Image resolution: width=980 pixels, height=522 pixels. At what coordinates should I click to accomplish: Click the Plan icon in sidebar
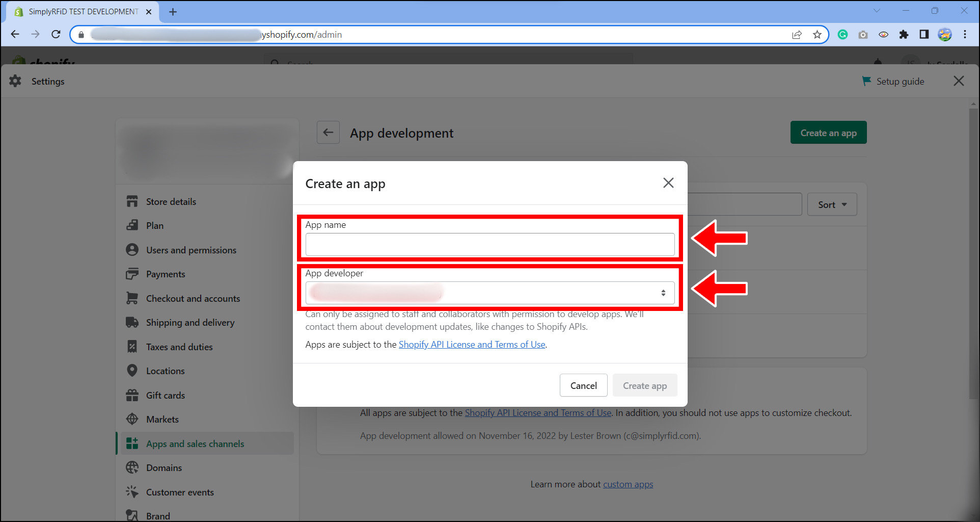132,225
